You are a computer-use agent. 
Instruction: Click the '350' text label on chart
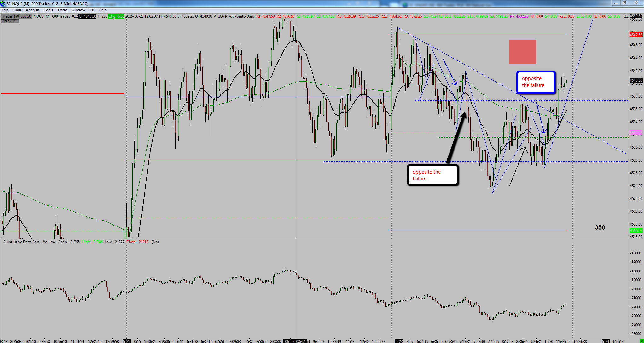click(600, 227)
